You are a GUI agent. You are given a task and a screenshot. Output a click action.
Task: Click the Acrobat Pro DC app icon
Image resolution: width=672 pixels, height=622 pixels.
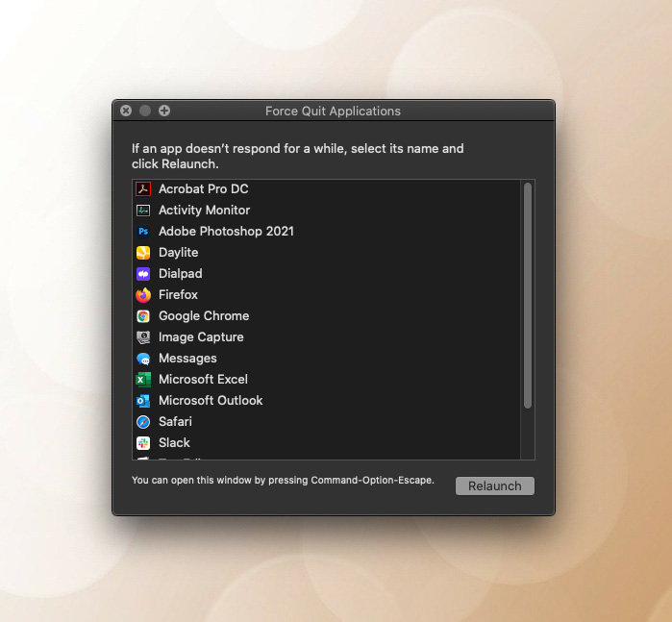click(x=143, y=189)
